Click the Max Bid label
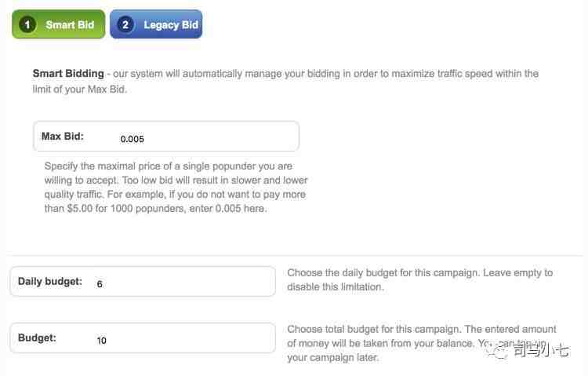 (63, 137)
